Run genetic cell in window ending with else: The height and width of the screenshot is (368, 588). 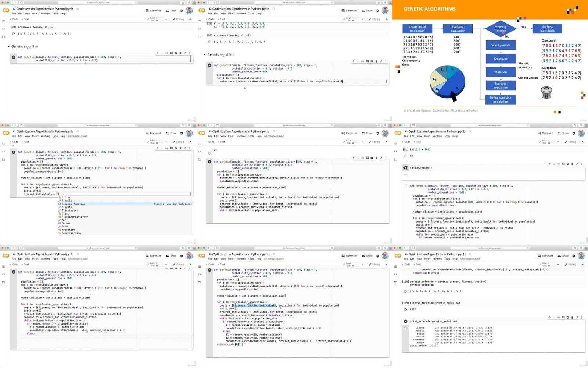click(x=14, y=272)
